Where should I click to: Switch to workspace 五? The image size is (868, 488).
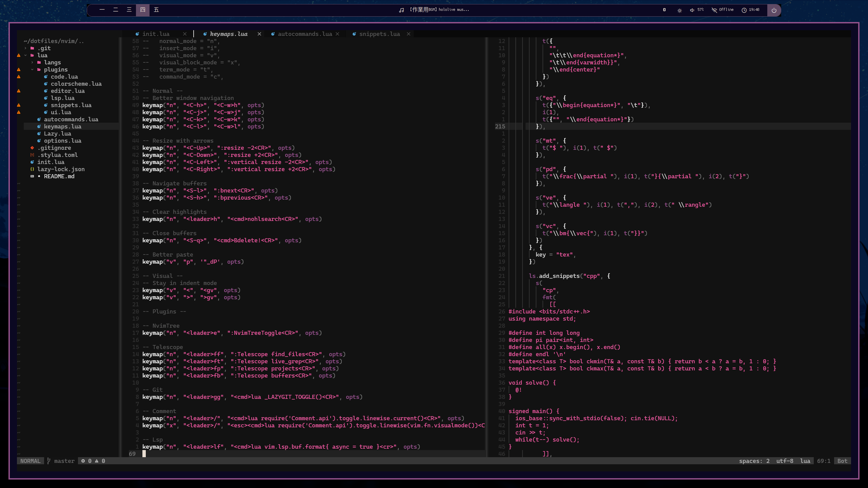pos(156,10)
